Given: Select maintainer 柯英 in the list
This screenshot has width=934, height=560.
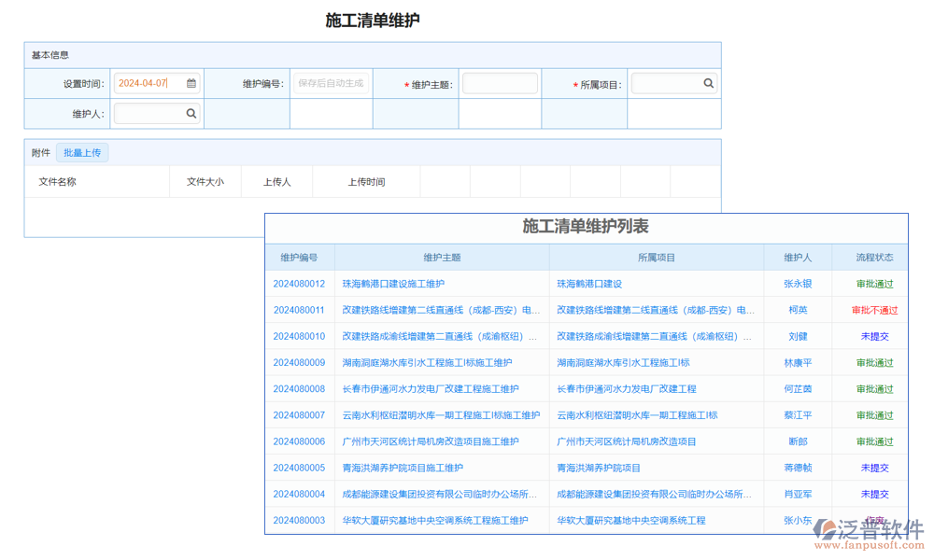Looking at the screenshot, I should coord(799,310).
